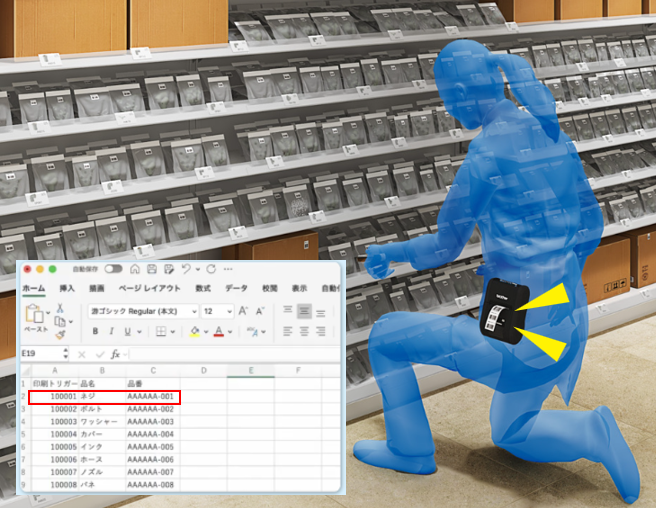
Task: Increase font size with large A
Action: point(243,311)
